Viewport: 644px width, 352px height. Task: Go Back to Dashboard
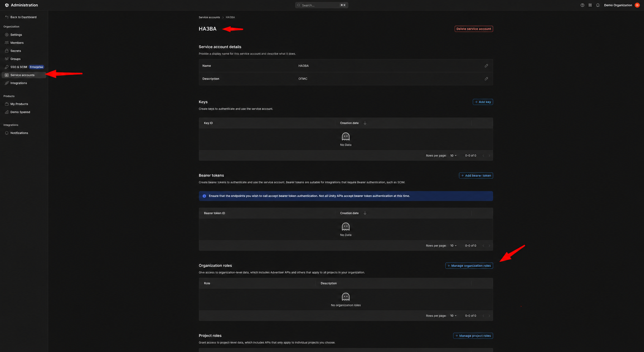pyautogui.click(x=21, y=17)
